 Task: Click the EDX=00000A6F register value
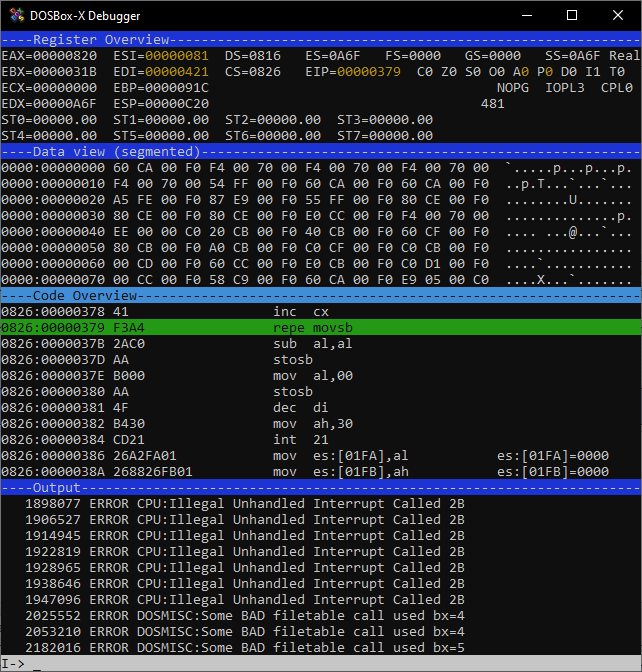point(49,104)
